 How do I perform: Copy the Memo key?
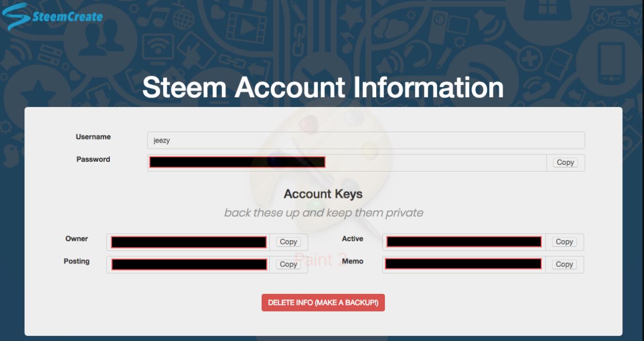(564, 264)
